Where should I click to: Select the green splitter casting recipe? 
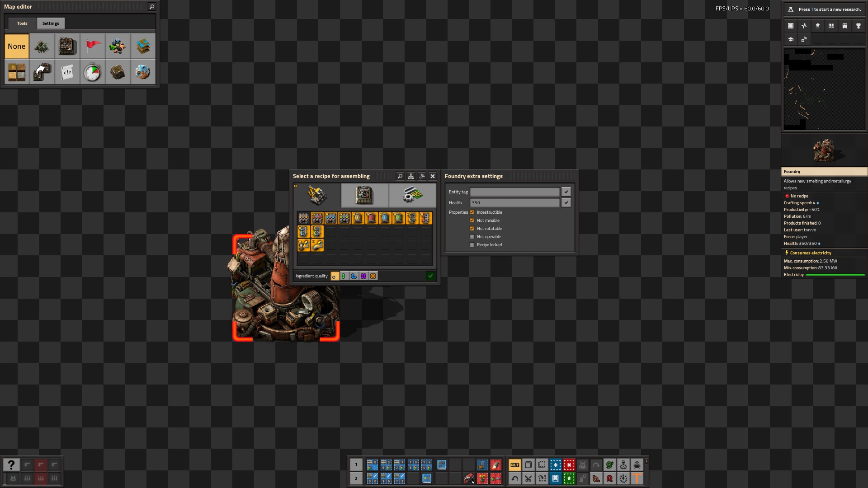coord(317,232)
